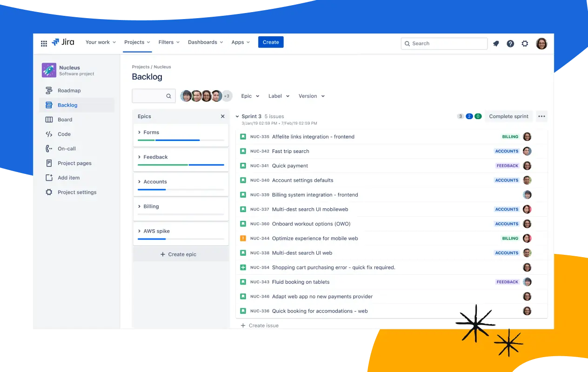Open user profile avatar in top bar
Screen dimensions: 588x372
pyautogui.click(x=541, y=43)
